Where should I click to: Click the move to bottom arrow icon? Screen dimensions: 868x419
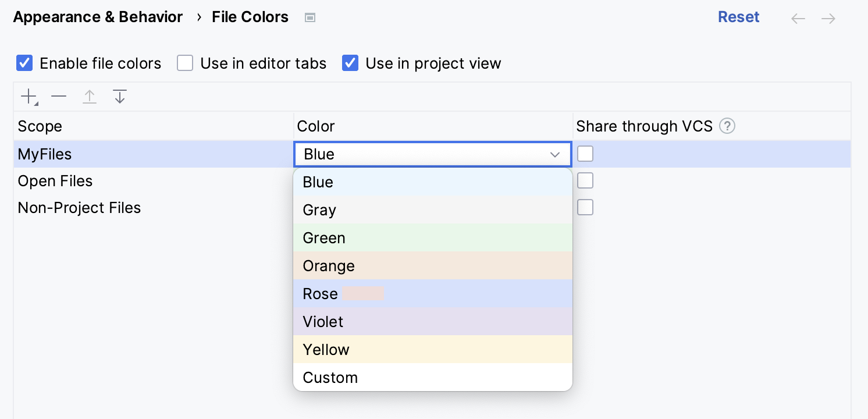point(120,97)
